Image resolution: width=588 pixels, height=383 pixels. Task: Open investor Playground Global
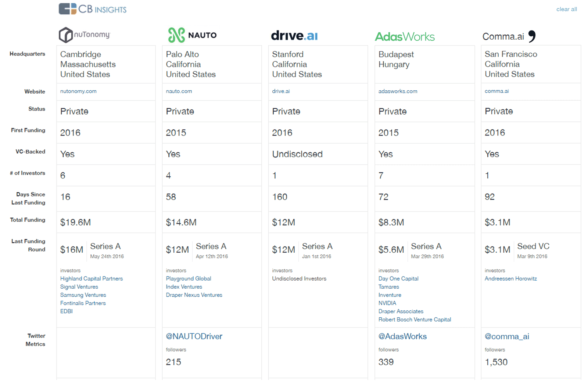tap(189, 279)
